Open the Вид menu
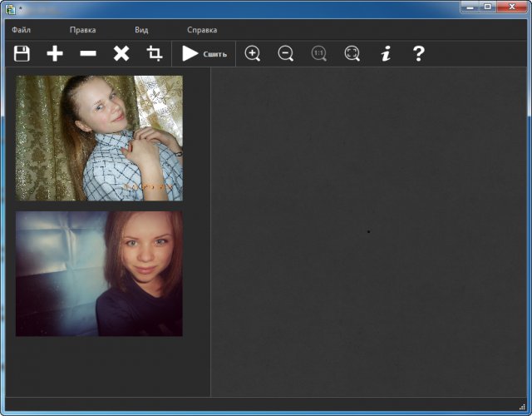Screen dimensions: 532x416 [x=141, y=30]
